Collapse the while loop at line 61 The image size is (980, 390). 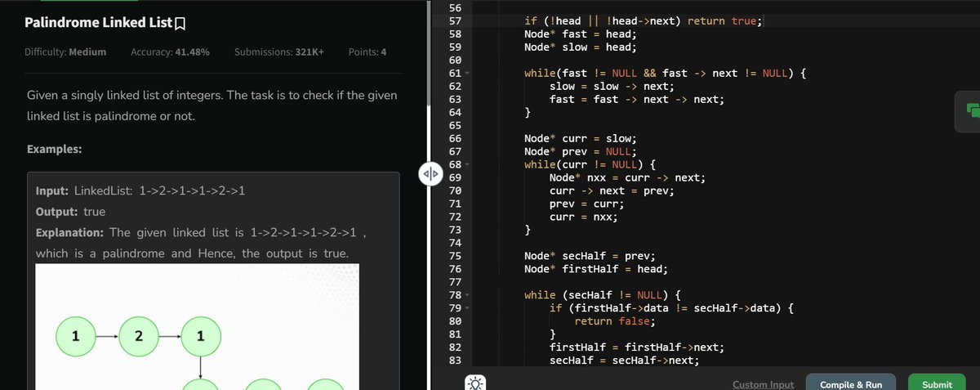[x=466, y=74]
